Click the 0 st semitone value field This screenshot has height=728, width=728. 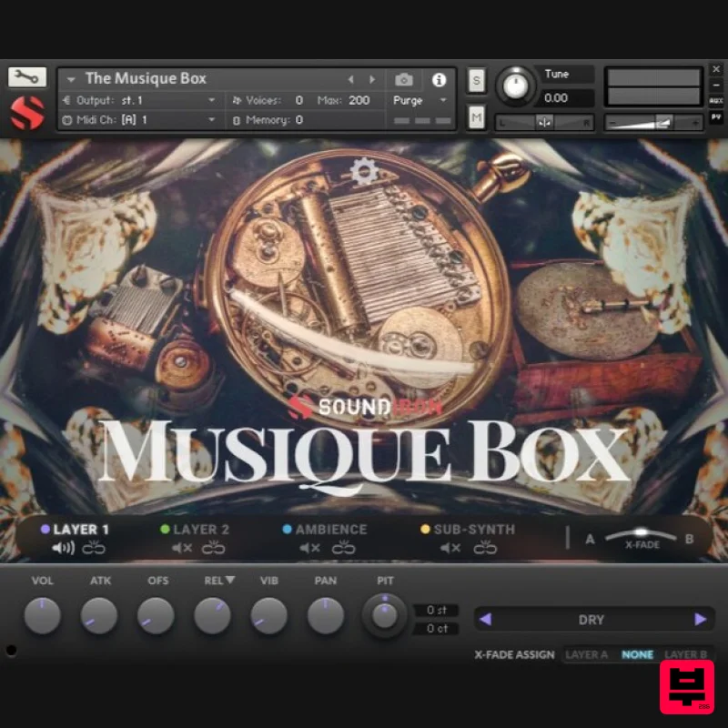pyautogui.click(x=437, y=610)
